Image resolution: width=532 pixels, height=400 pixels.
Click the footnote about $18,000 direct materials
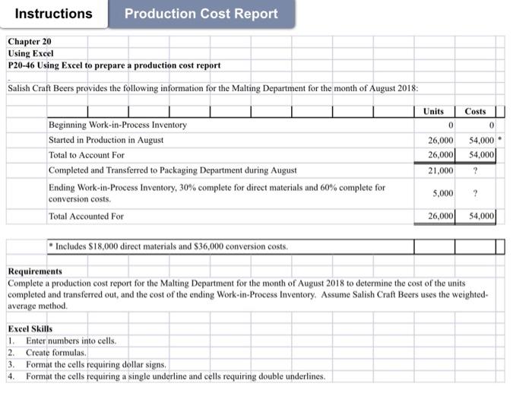tap(169, 246)
